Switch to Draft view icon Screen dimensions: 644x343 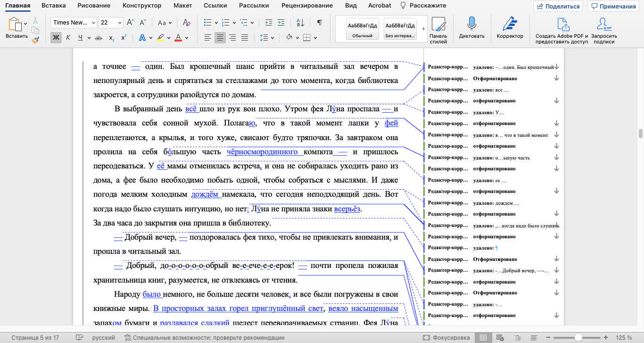click(x=534, y=338)
